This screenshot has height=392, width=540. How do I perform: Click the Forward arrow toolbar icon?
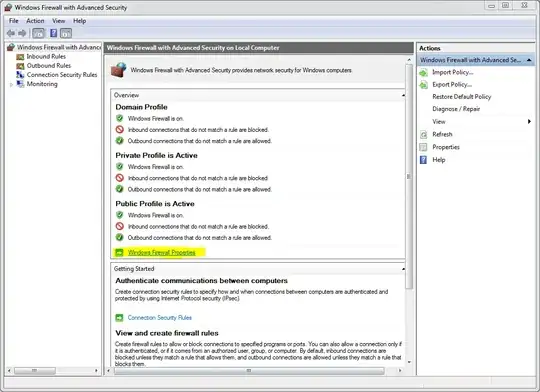(22, 33)
